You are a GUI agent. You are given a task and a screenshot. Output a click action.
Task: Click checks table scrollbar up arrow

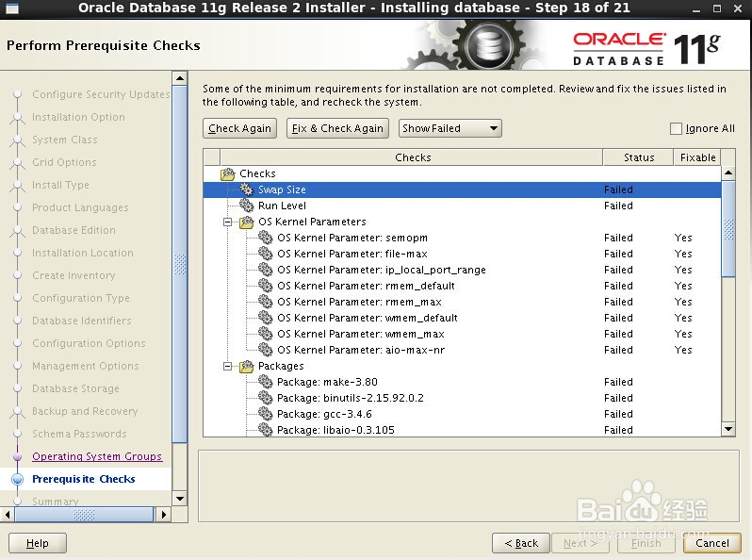(728, 173)
